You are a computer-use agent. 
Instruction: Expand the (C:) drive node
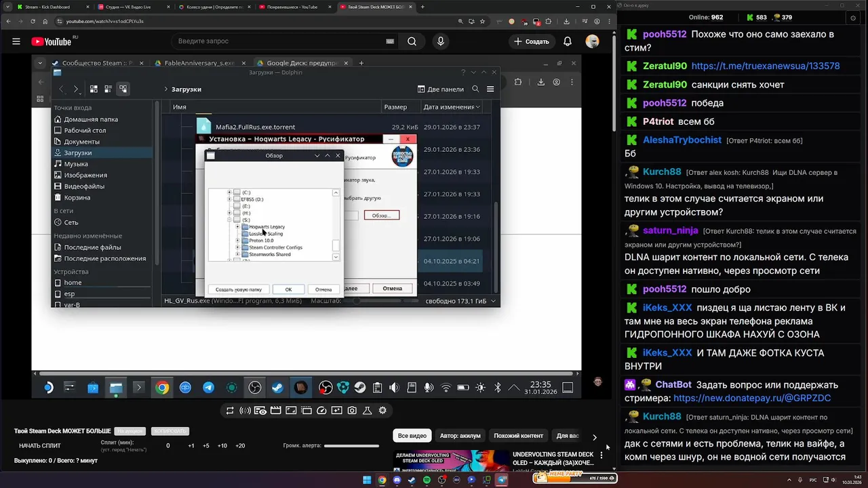click(229, 192)
